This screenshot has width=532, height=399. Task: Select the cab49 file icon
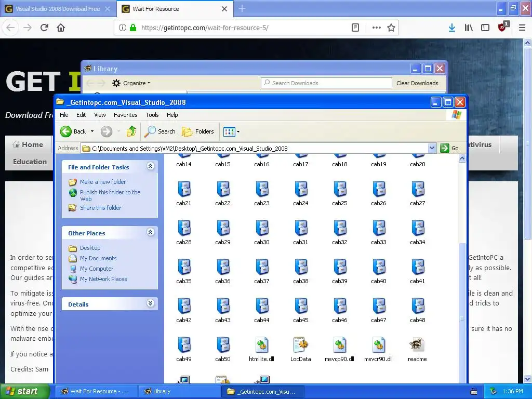(x=184, y=345)
